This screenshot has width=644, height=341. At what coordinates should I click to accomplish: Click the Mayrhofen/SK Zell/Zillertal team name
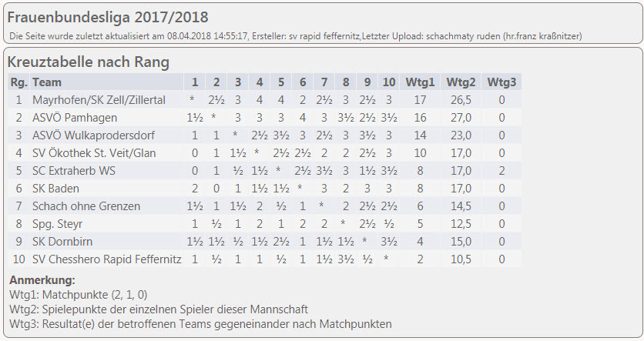(x=99, y=100)
